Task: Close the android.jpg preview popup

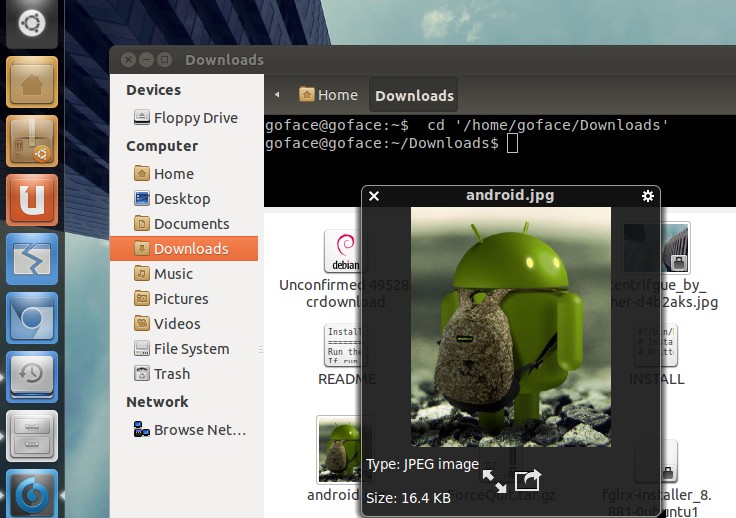Action: [374, 196]
